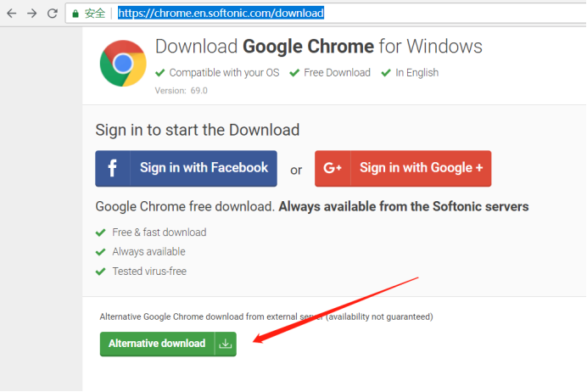
Task: Click the Alternative download button
Action: coord(158,344)
